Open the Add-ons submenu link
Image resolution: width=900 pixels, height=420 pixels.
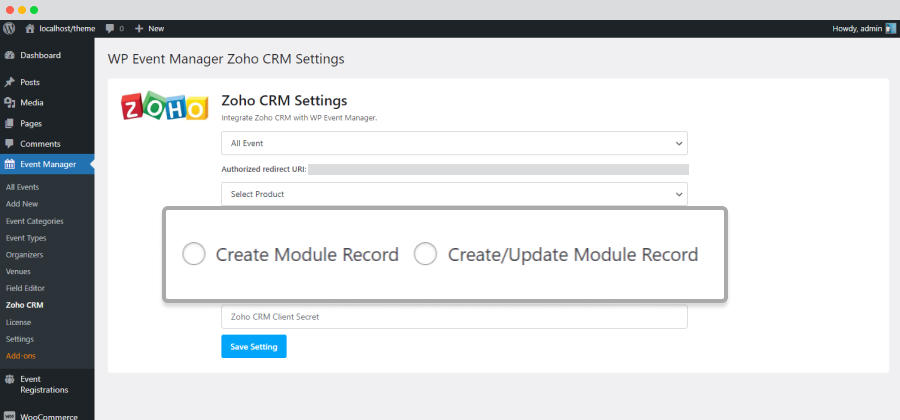tap(21, 356)
